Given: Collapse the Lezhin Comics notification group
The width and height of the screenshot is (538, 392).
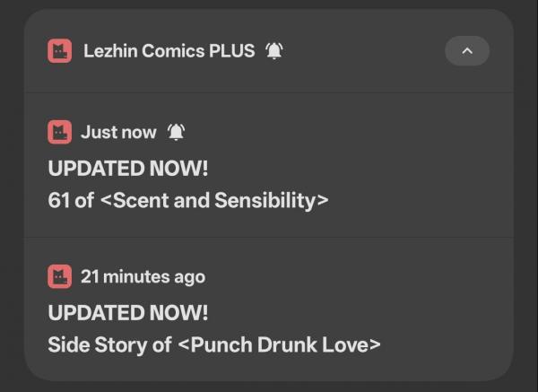Looking at the screenshot, I should coord(466,51).
